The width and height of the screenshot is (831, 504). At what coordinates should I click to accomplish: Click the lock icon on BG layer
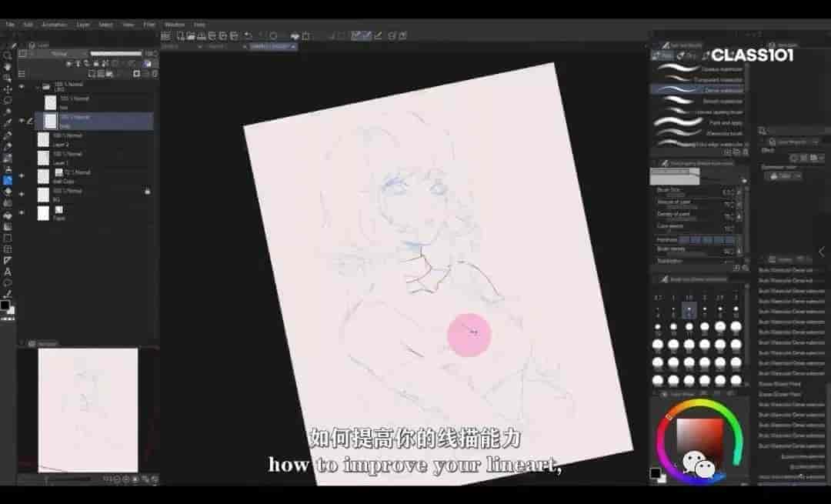click(x=147, y=192)
